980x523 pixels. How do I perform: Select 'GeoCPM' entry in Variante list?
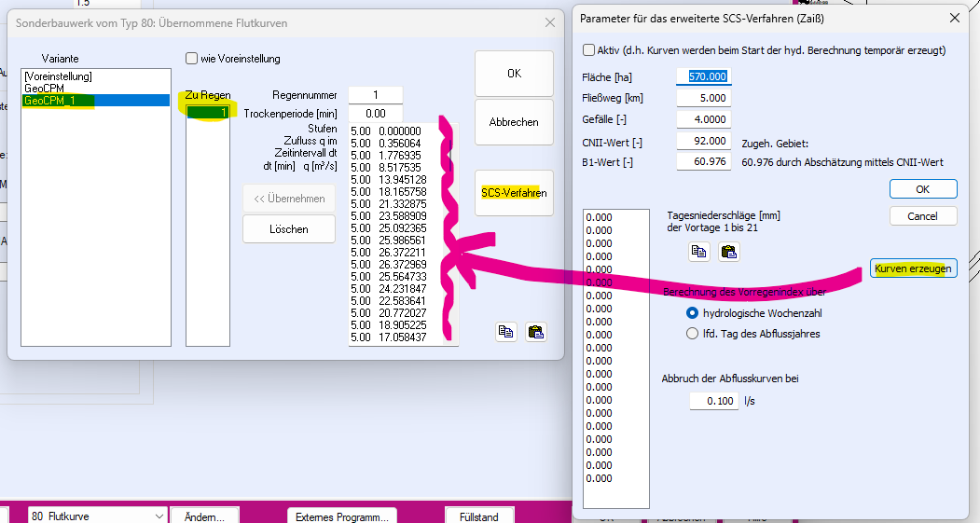coord(45,88)
